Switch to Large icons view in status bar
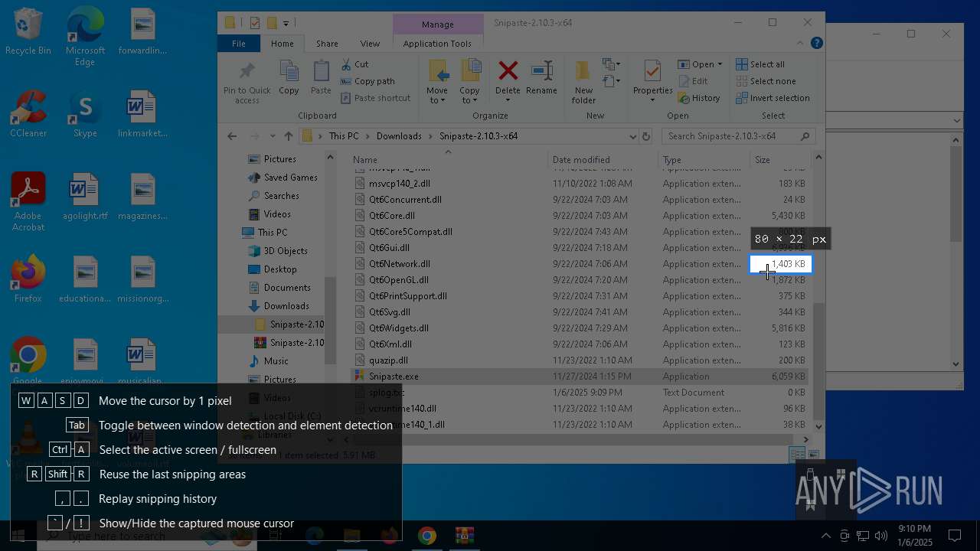This screenshot has width=980, height=551. pyautogui.click(x=814, y=455)
